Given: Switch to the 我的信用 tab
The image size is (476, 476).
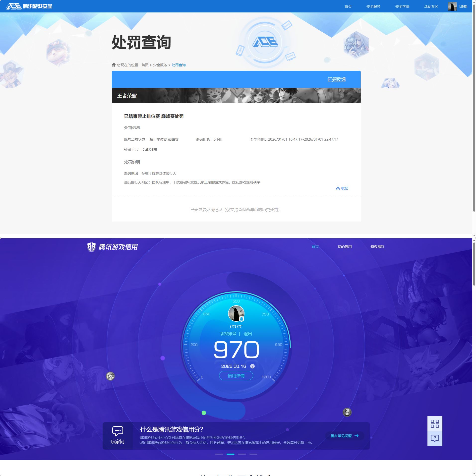Looking at the screenshot, I should [x=344, y=247].
